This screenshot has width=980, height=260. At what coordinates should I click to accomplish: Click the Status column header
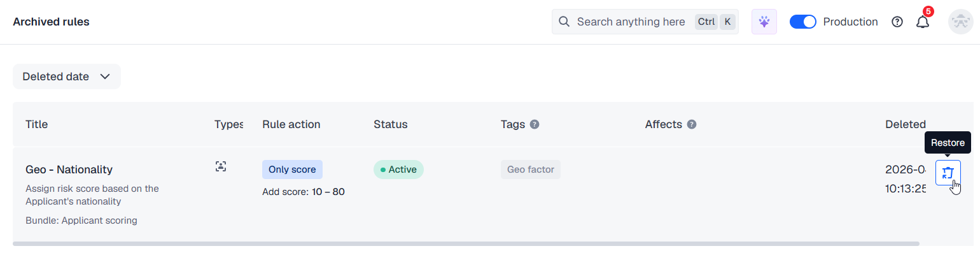click(390, 124)
